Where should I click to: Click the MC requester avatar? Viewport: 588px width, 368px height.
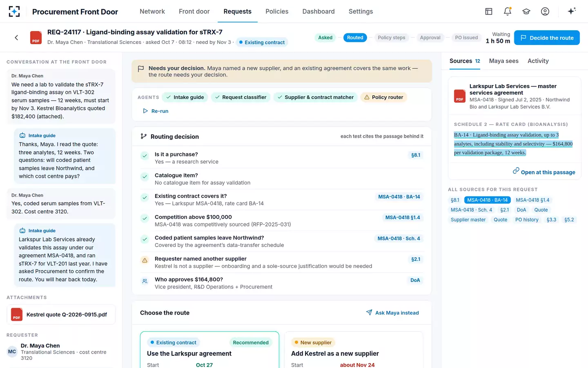[x=12, y=352]
